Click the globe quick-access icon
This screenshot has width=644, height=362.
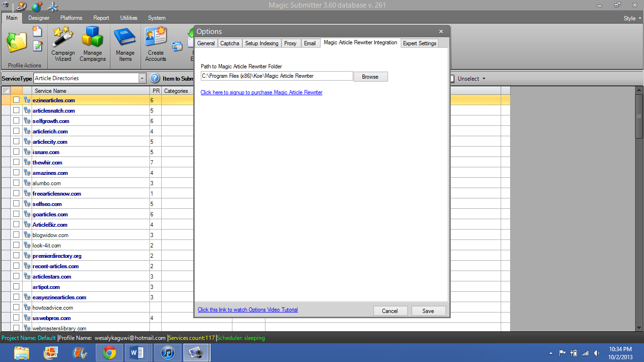pos(37,7)
